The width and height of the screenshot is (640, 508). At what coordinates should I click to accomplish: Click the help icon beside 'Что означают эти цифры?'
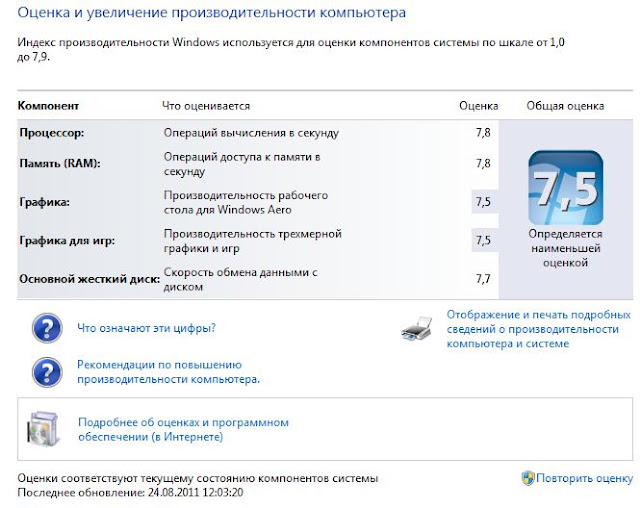(47, 328)
